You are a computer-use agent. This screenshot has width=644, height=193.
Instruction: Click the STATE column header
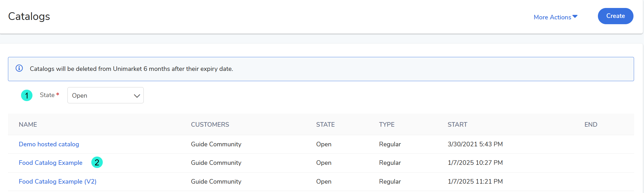[325, 124]
